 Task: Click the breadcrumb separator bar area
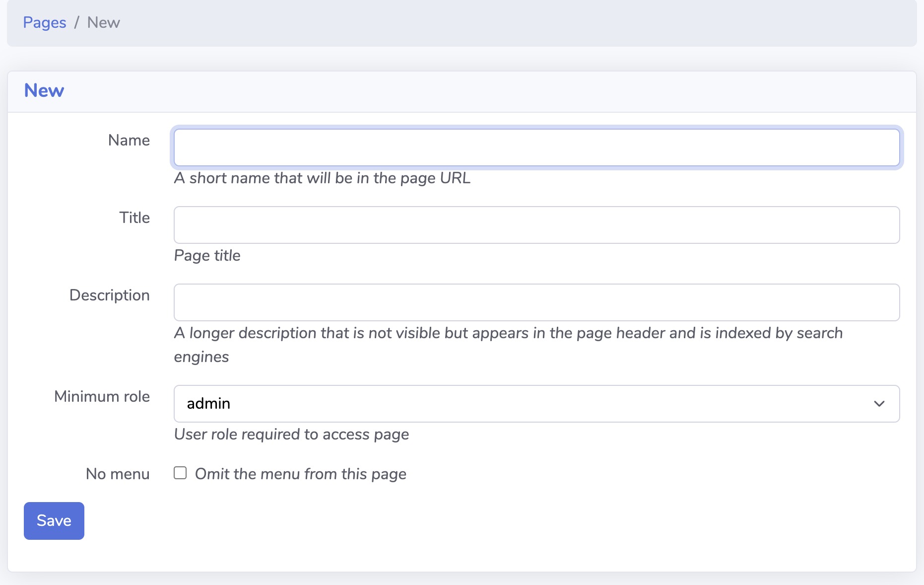pyautogui.click(x=77, y=22)
